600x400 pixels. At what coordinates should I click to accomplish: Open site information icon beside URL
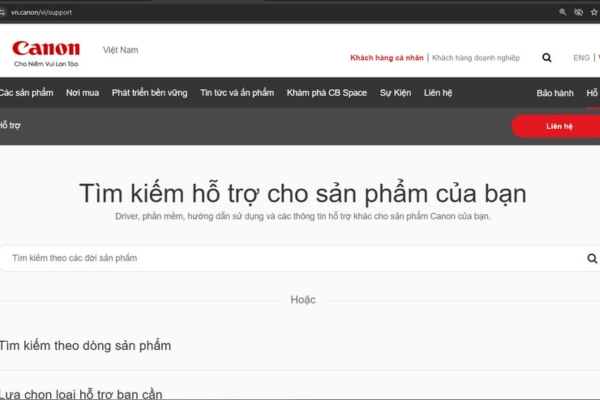pyautogui.click(x=3, y=12)
